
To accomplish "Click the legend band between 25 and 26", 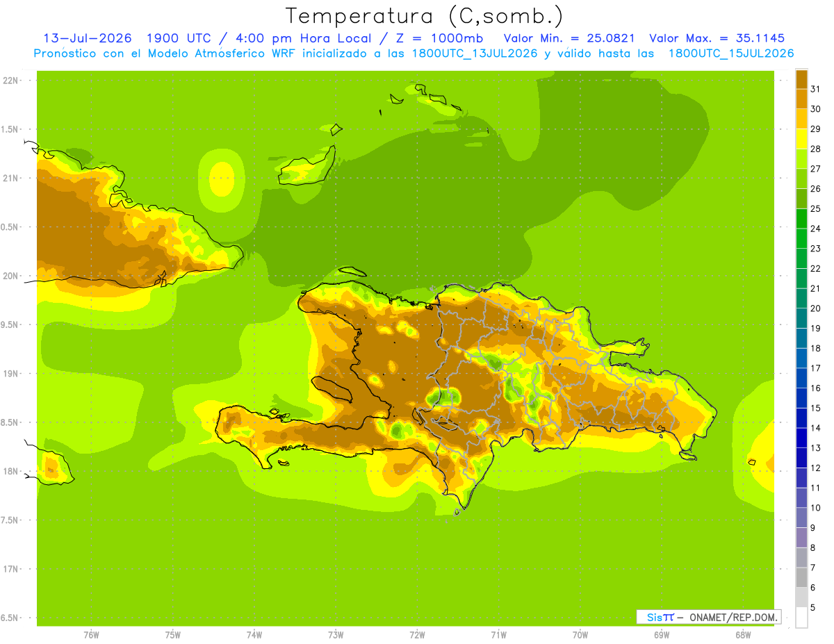I will 801,199.
